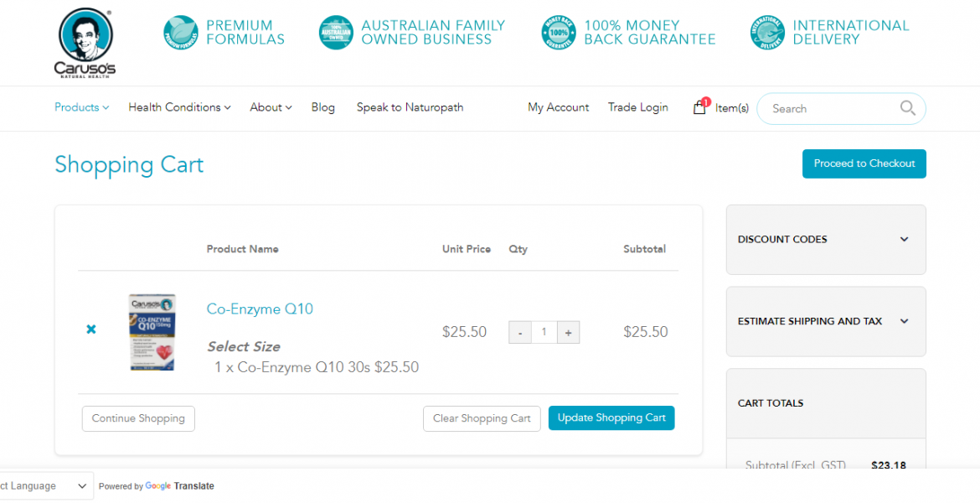Open the Co-Enzyme Q10 product thumbnail
Viewport: 980px width, 503px height.
[152, 332]
